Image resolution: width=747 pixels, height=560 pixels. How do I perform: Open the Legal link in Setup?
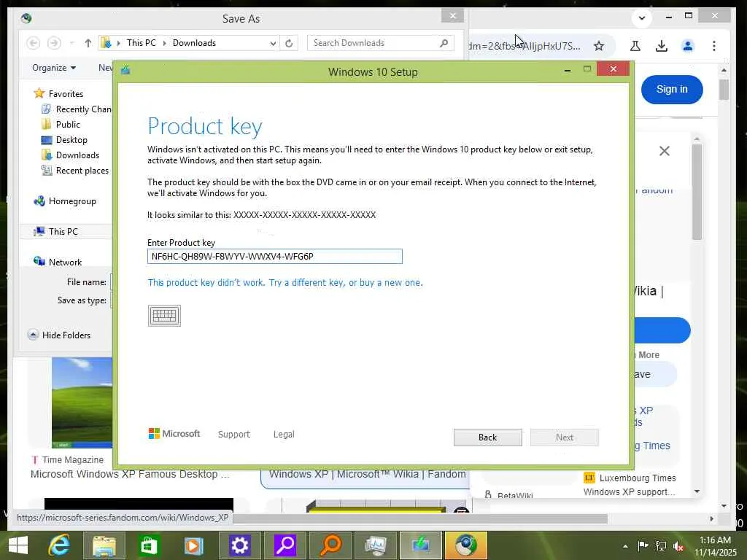tap(284, 435)
